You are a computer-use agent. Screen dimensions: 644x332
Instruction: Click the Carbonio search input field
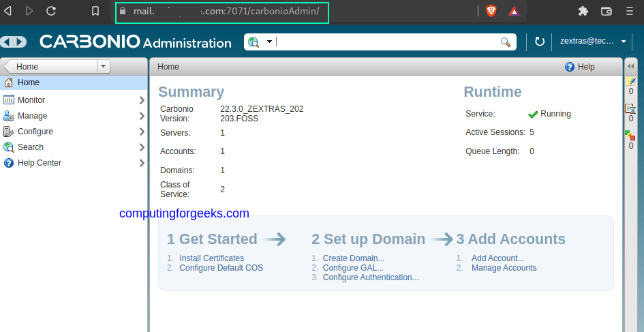[386, 42]
